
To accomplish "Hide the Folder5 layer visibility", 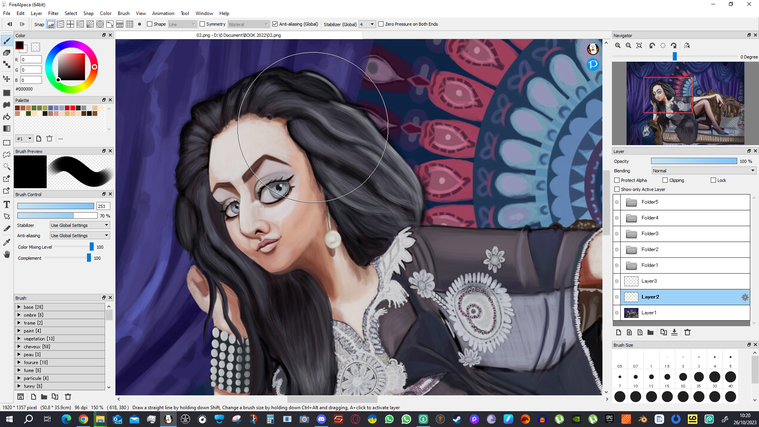I will [617, 202].
